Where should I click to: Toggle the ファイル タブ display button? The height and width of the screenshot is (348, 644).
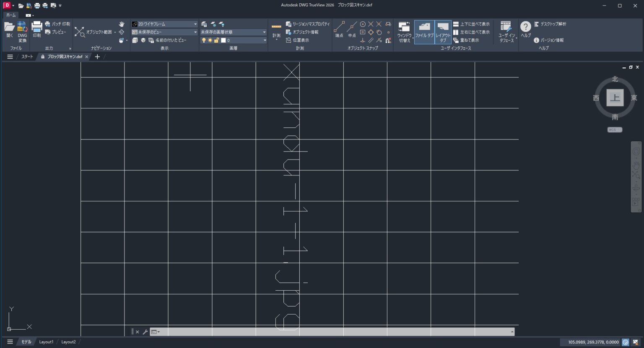(424, 31)
